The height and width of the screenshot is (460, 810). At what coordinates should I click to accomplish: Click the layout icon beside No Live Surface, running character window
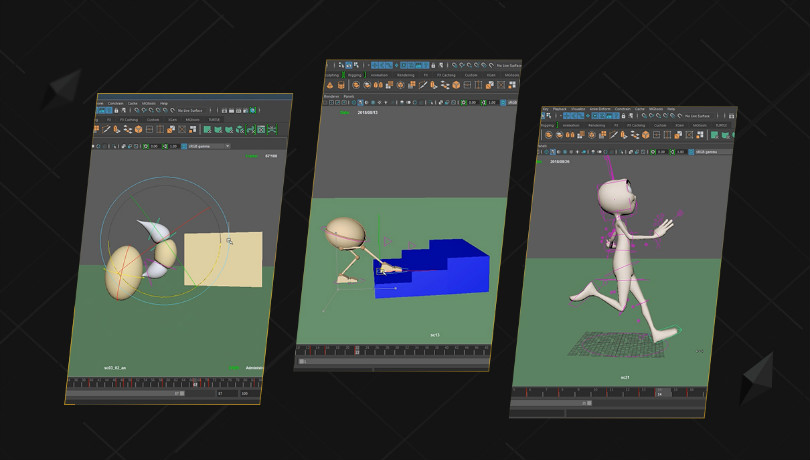[x=731, y=116]
